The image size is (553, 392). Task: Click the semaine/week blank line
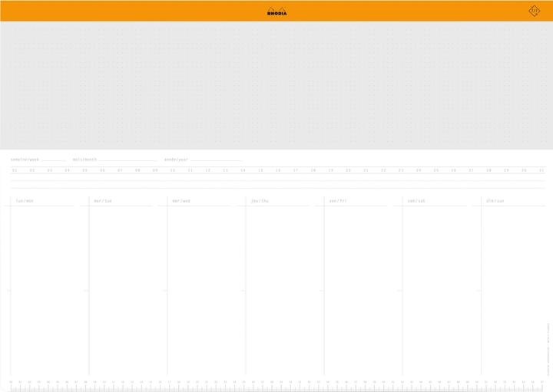coord(54,160)
